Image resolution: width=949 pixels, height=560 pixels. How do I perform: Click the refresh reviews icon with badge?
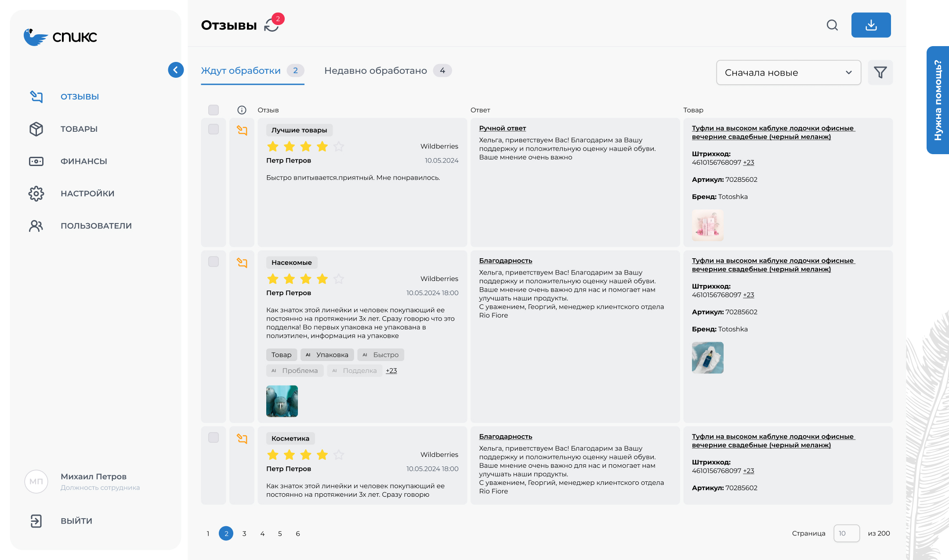tap(272, 25)
